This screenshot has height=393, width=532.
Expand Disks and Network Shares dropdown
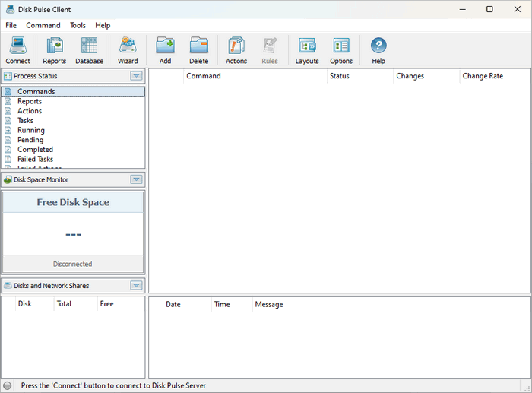pos(136,286)
